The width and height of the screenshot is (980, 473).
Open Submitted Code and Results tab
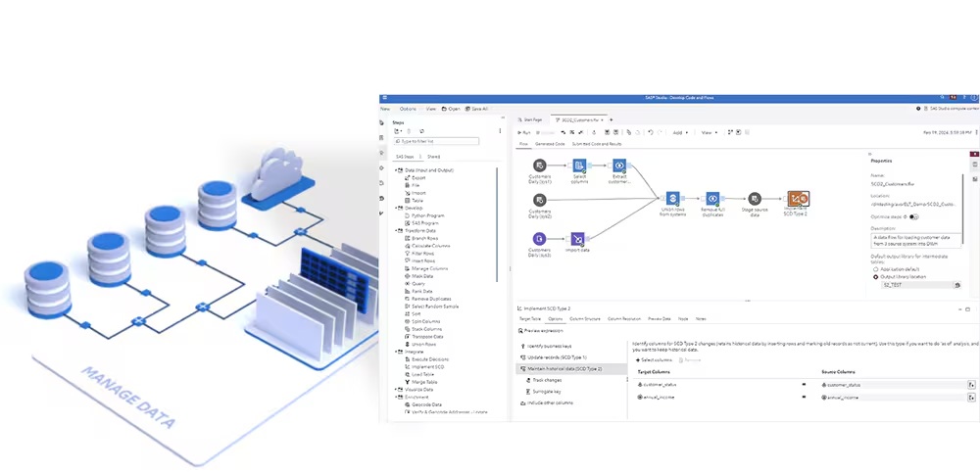[x=597, y=144]
